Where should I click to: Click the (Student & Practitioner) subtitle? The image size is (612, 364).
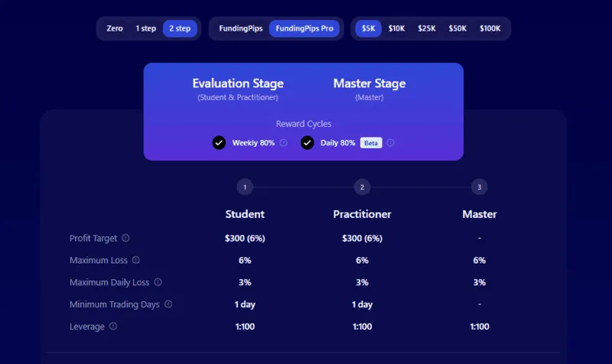click(238, 98)
